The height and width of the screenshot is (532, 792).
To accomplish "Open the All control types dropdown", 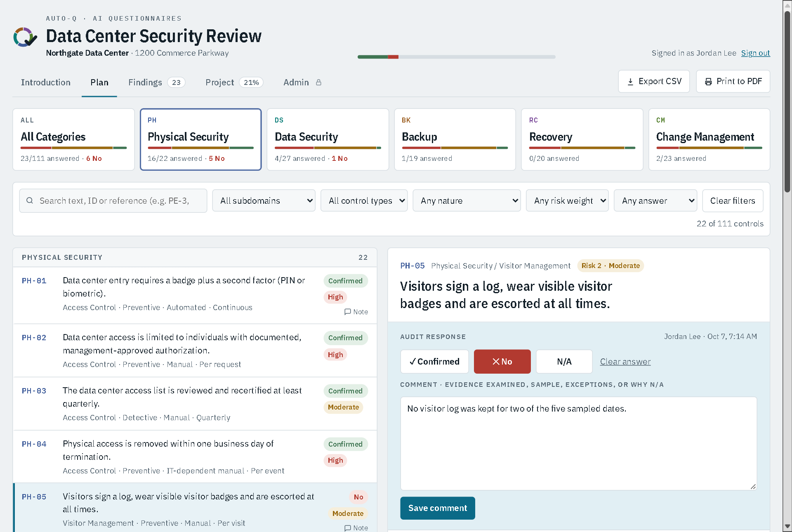I will (364, 200).
